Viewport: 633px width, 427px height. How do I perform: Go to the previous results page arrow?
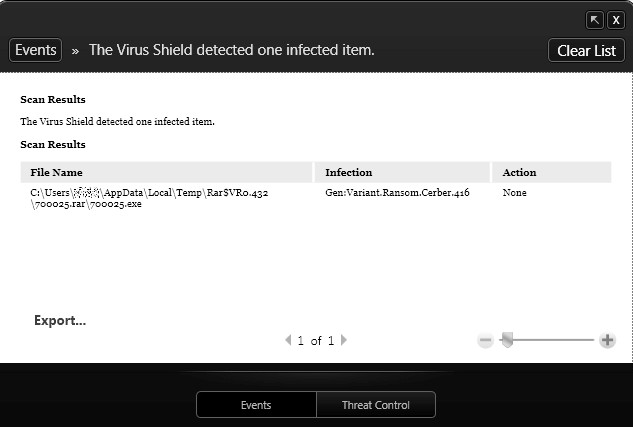[x=288, y=340]
